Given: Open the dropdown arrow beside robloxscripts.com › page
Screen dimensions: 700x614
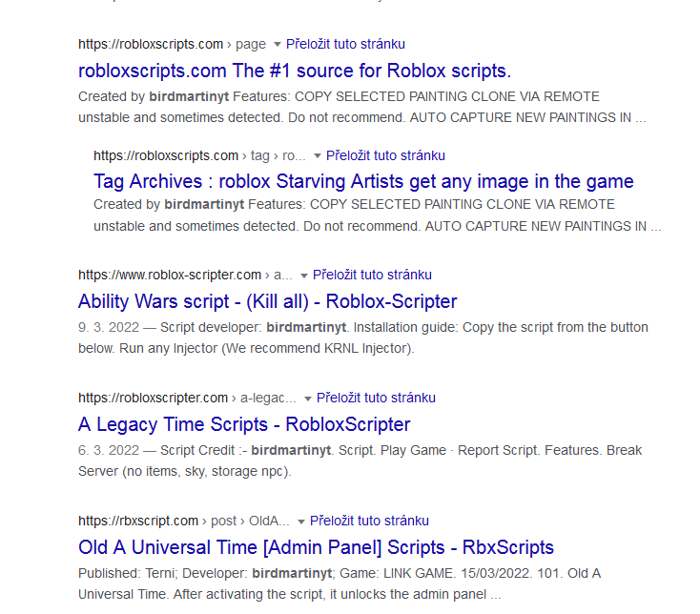Looking at the screenshot, I should (278, 45).
